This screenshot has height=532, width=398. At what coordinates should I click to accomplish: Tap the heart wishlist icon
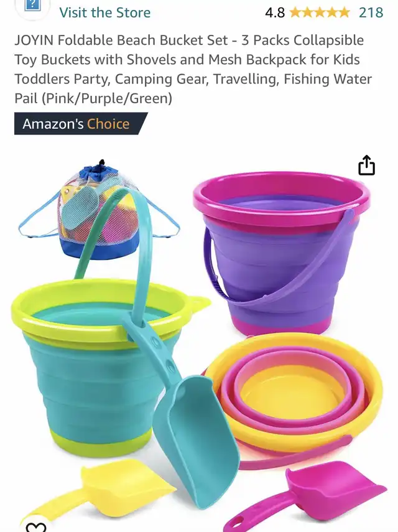[x=36, y=527]
